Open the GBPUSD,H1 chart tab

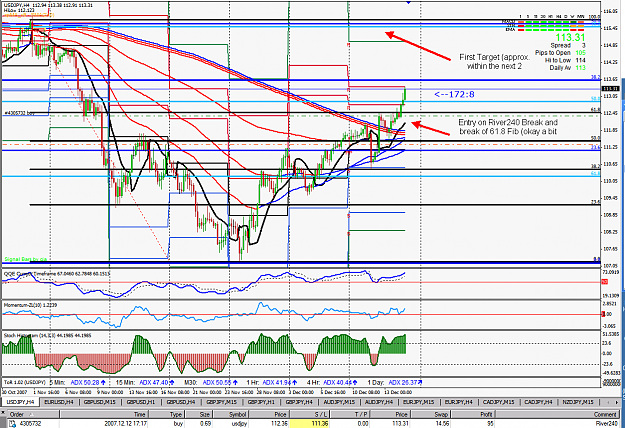click(x=140, y=402)
